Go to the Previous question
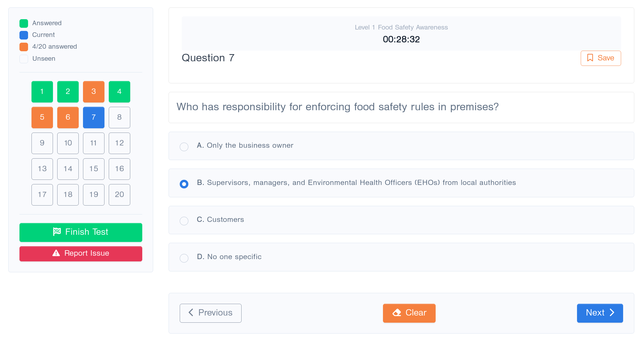The height and width of the screenshot is (343, 644). pos(210,313)
